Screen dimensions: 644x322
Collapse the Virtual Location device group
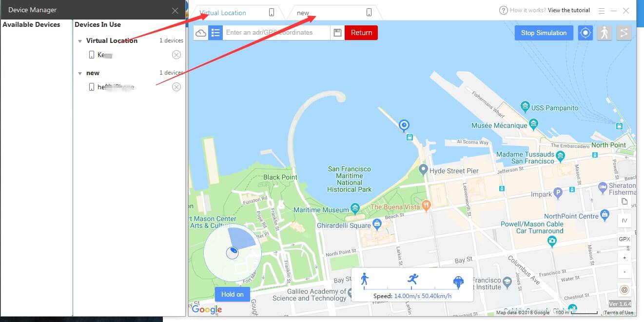click(80, 41)
